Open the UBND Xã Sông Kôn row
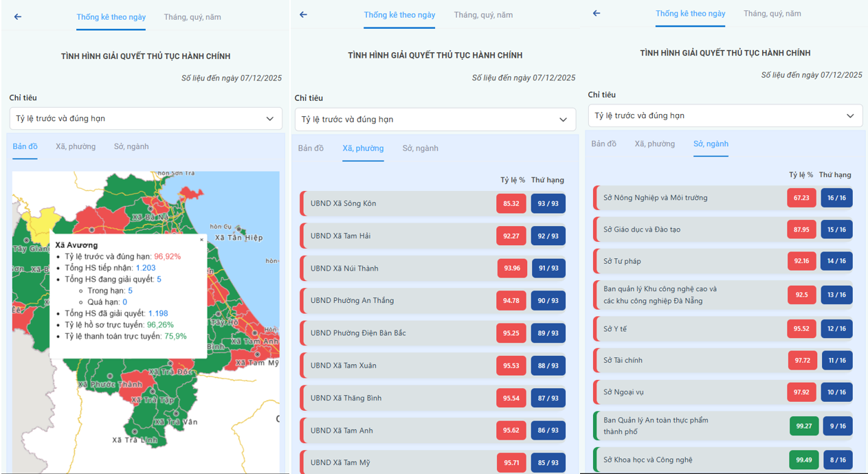 [x=395, y=203]
